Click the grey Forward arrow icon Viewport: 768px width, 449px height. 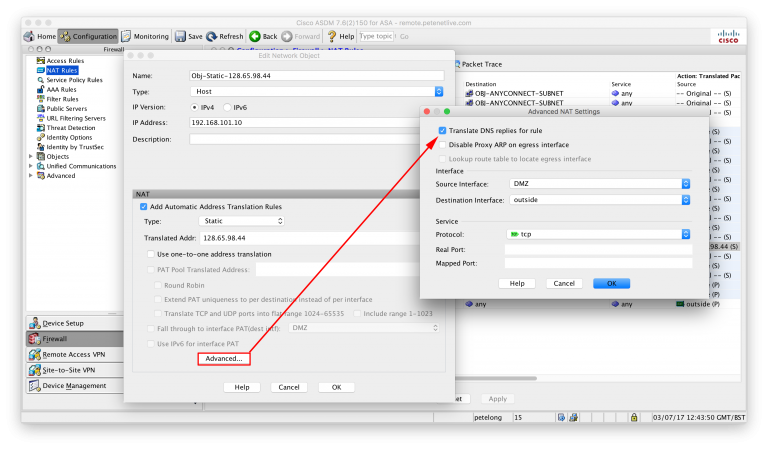pyautogui.click(x=287, y=36)
